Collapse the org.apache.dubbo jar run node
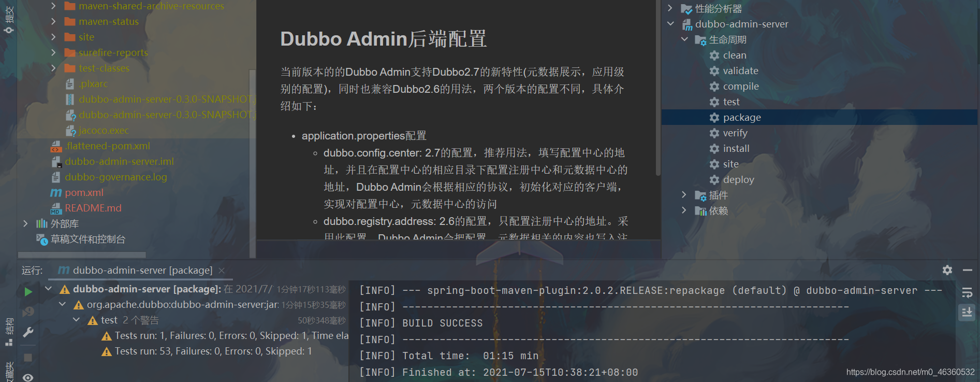 63,304
